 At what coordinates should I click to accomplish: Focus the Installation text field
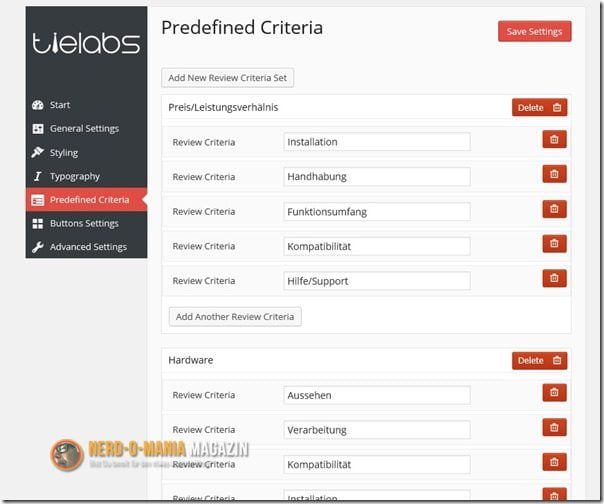point(376,142)
